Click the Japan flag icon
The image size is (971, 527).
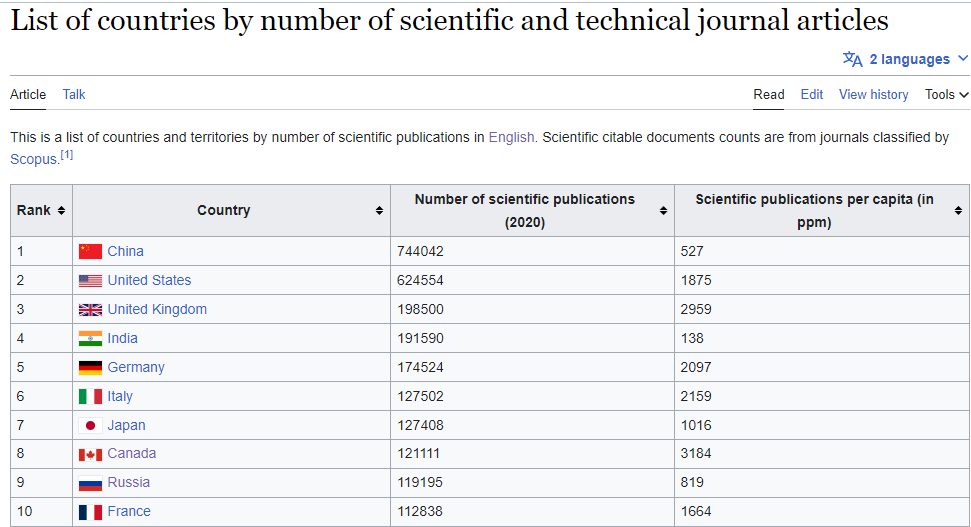click(90, 425)
